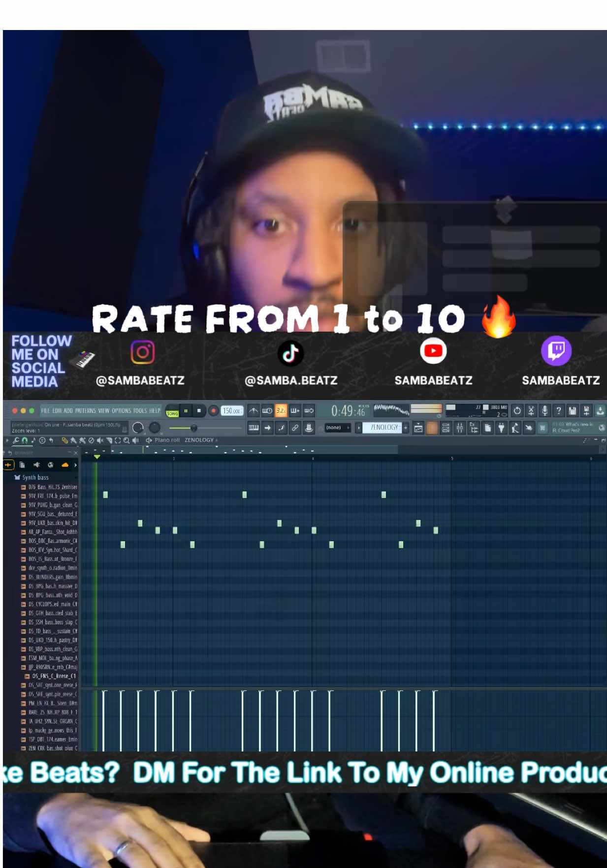Click the one-click audio recording microphone icon
The height and width of the screenshot is (868, 607).
click(544, 410)
